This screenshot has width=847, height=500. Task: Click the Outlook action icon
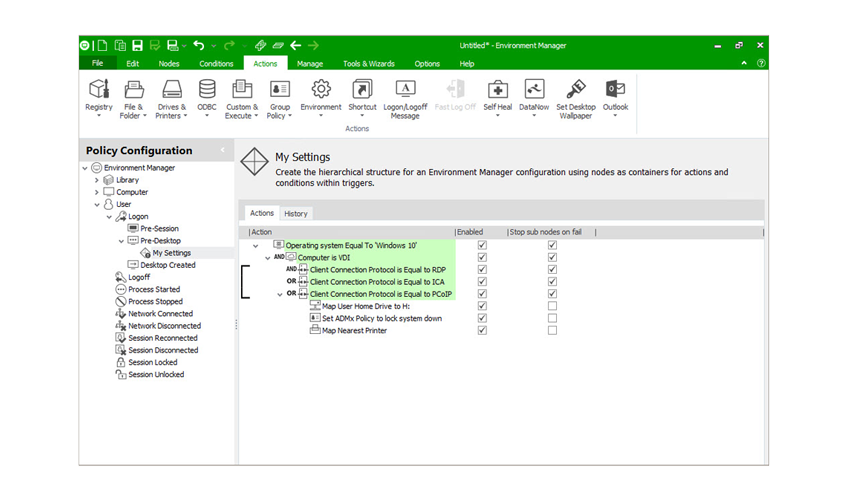[615, 92]
